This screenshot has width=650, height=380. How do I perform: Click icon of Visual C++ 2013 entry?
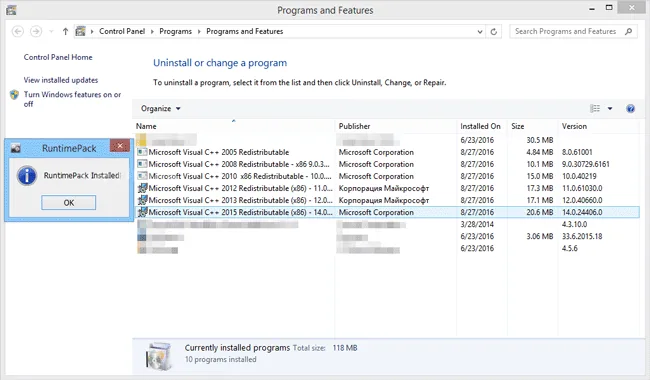(142, 200)
